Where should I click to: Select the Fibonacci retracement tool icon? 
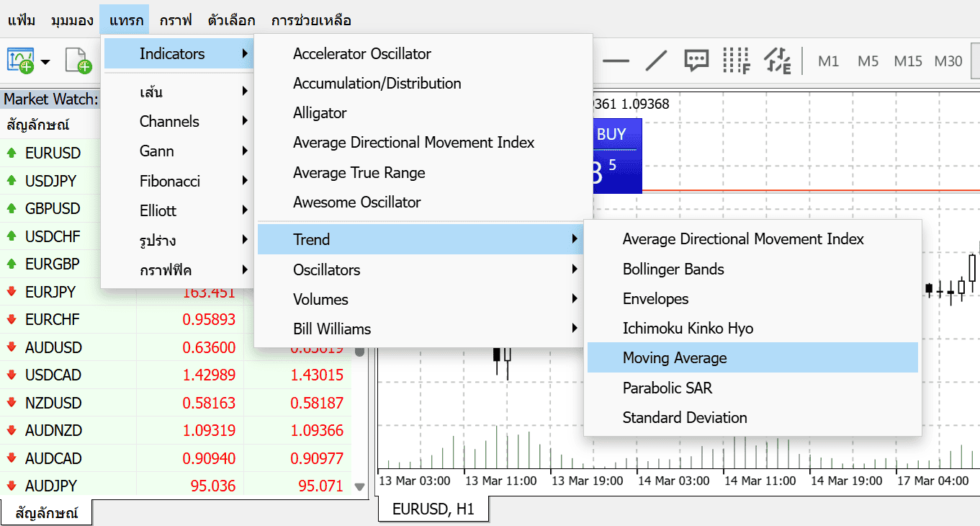pyautogui.click(x=736, y=61)
